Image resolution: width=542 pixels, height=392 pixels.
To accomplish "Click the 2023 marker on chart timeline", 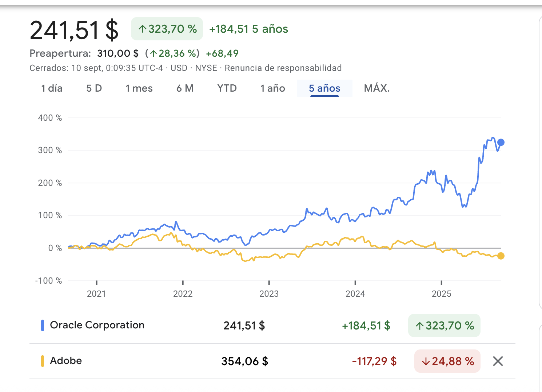I will point(269,293).
